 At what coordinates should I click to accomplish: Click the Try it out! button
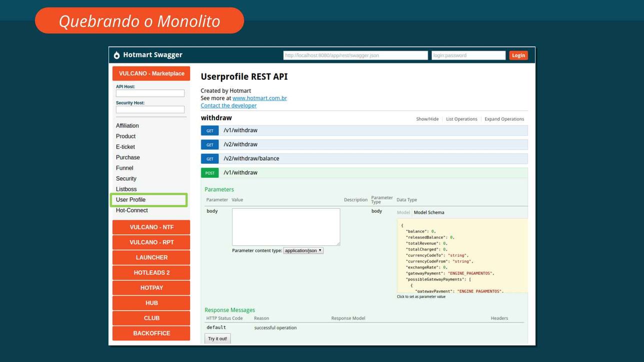[x=217, y=339]
